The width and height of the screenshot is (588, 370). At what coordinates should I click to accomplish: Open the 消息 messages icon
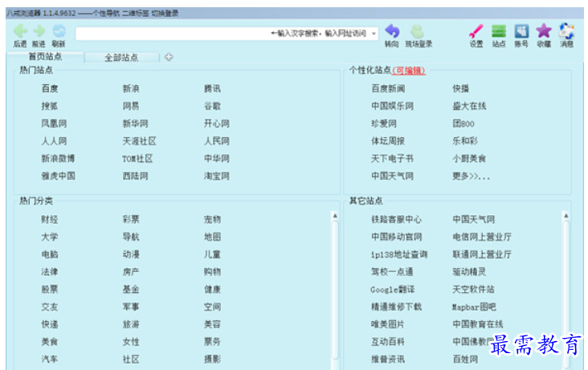(x=566, y=31)
